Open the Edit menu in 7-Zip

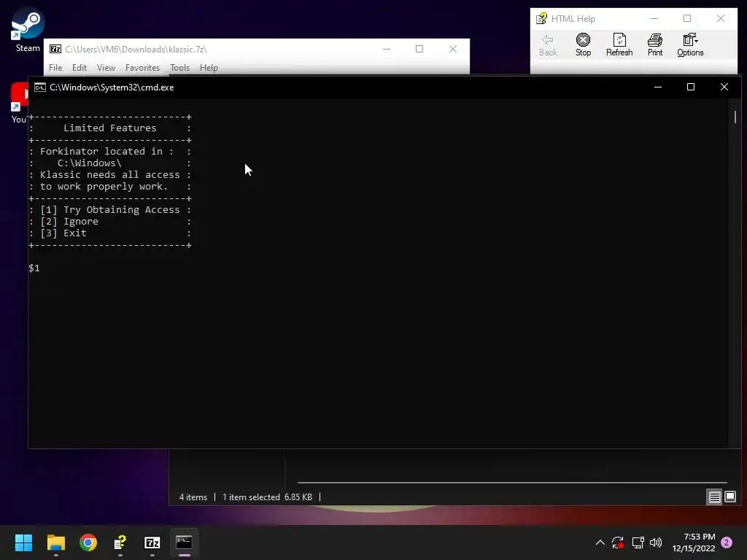(x=79, y=68)
